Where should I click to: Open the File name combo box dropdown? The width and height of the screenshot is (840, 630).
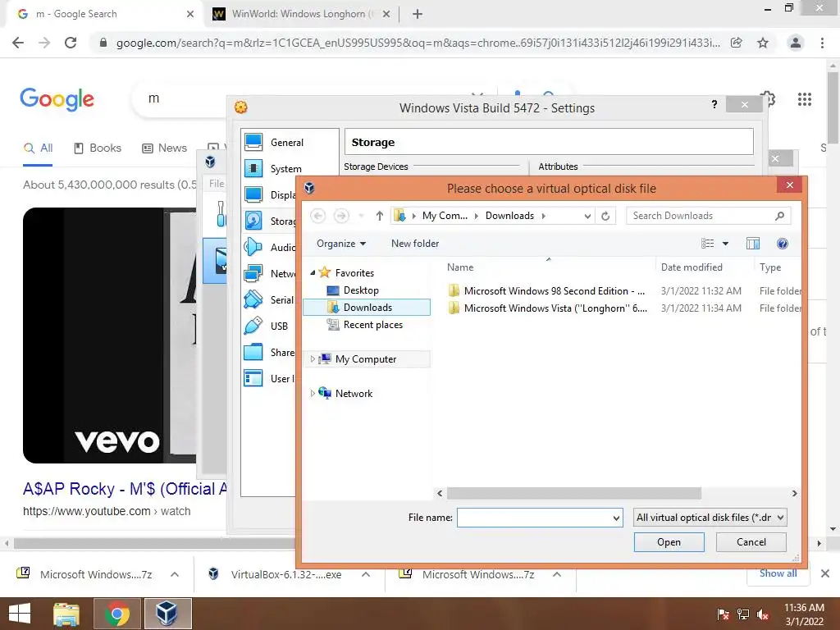click(x=616, y=518)
